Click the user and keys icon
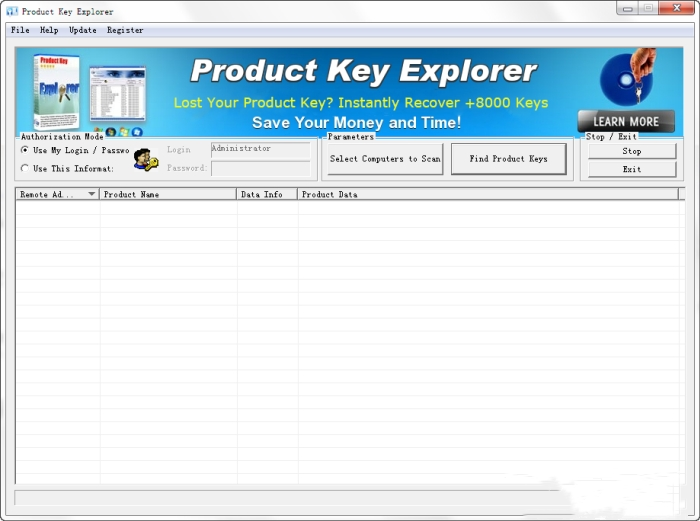700x521 pixels. pyautogui.click(x=145, y=159)
